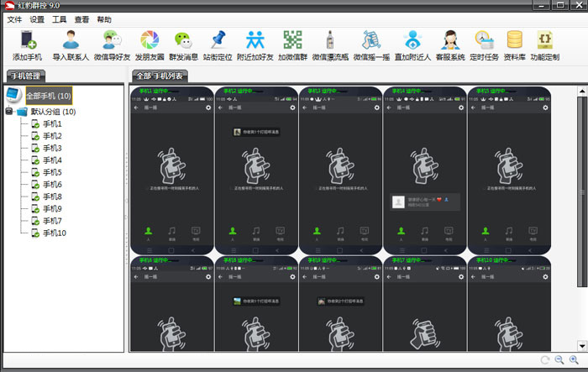Click settings gear on 手机10 screen
Image resolution: width=588 pixels, height=372 pixels.
tap(545, 277)
